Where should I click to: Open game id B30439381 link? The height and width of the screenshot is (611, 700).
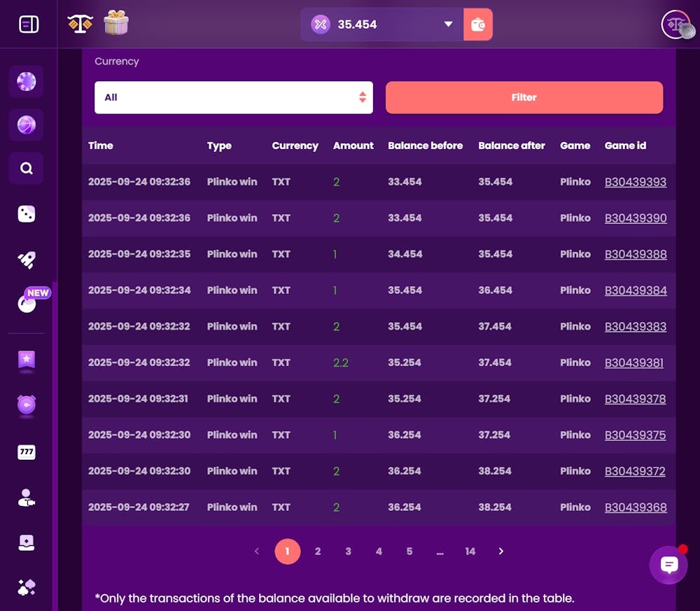coord(634,363)
